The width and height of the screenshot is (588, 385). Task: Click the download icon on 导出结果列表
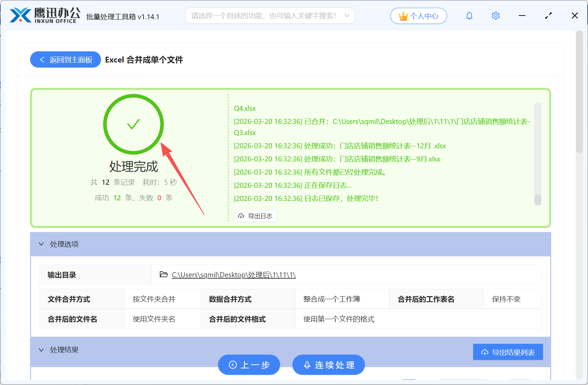[484, 352]
